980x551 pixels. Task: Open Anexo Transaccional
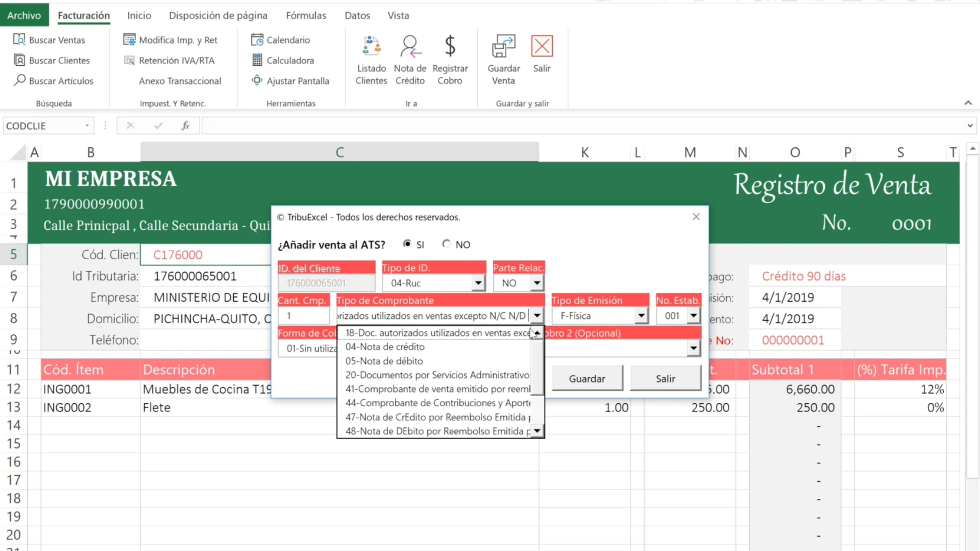[x=180, y=80]
